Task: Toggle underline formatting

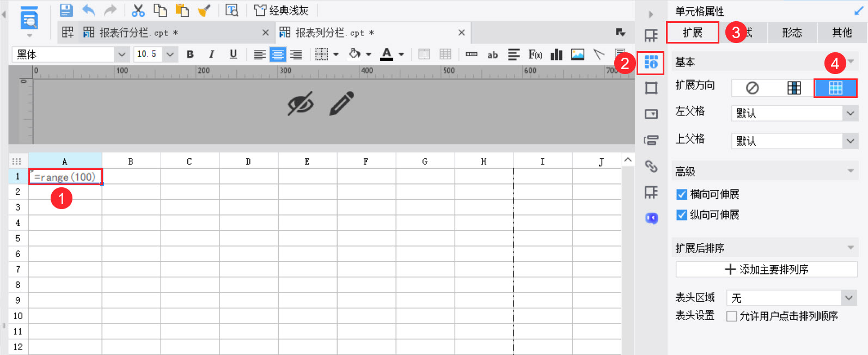Action: pos(233,54)
